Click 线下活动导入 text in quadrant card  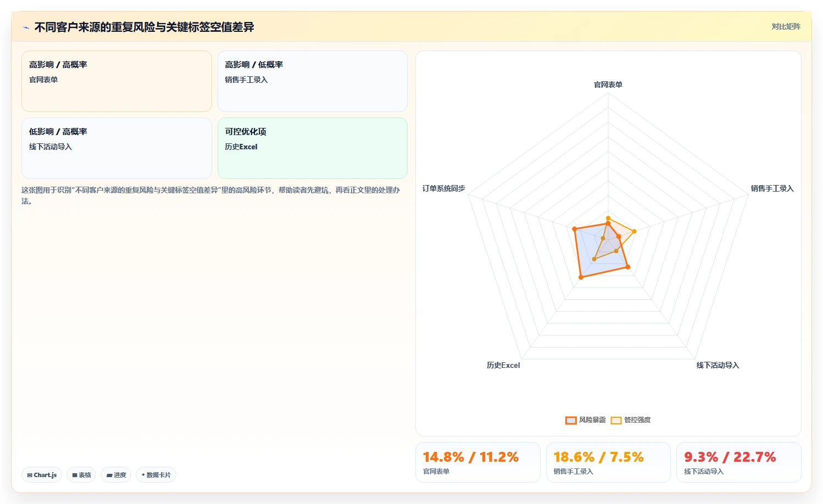(x=51, y=147)
